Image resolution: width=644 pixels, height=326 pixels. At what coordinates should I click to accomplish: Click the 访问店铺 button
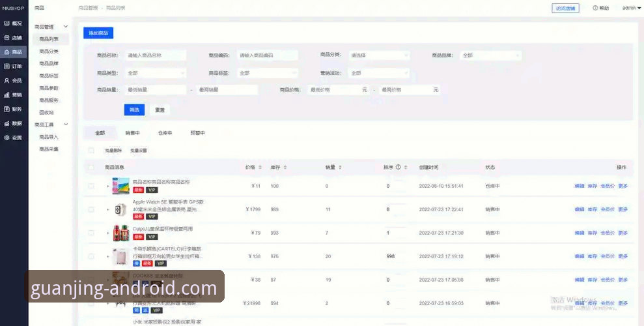pos(566,8)
